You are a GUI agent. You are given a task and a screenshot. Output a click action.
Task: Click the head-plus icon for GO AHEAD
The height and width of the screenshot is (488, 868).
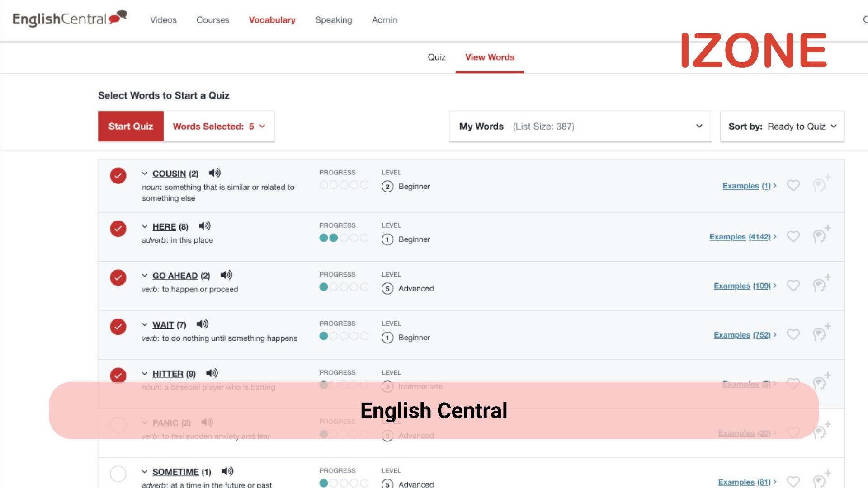click(x=821, y=283)
